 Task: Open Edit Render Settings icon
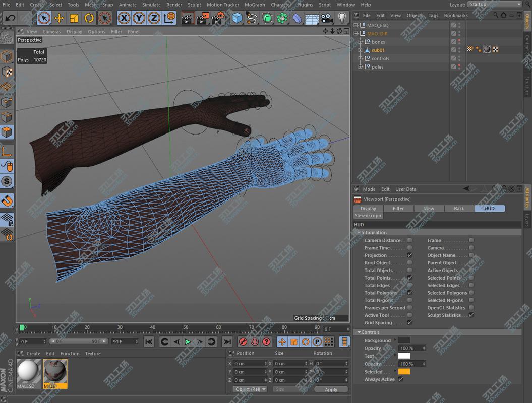[x=218, y=18]
